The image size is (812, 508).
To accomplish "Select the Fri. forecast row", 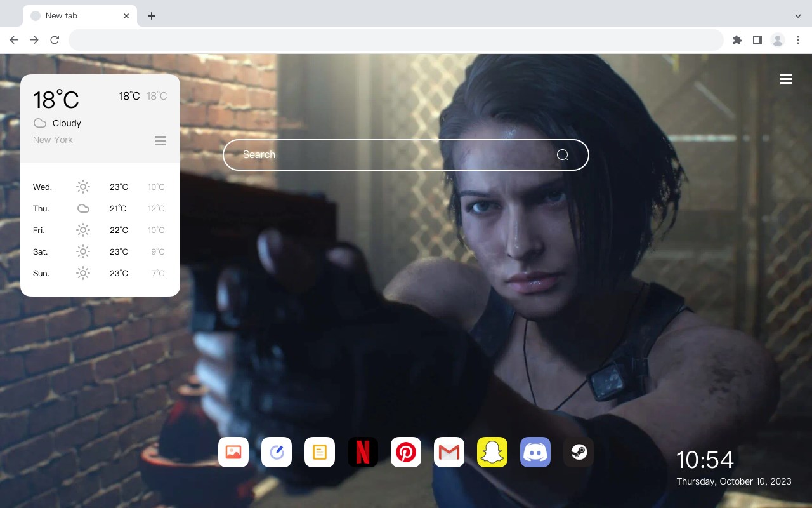I will 100,230.
